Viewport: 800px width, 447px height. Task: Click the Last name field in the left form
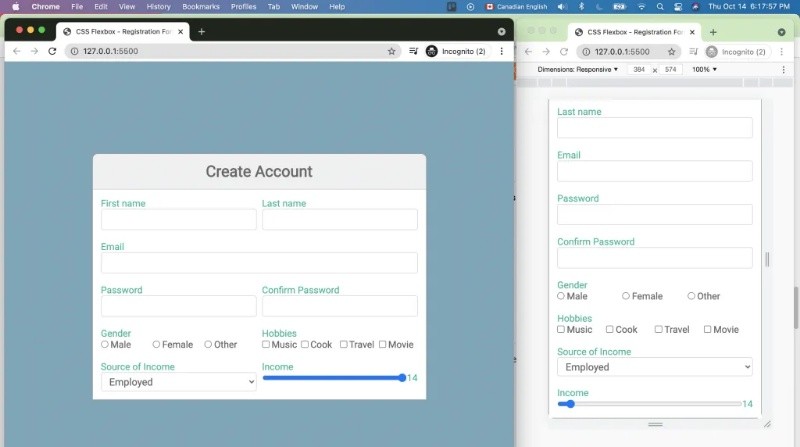point(340,219)
